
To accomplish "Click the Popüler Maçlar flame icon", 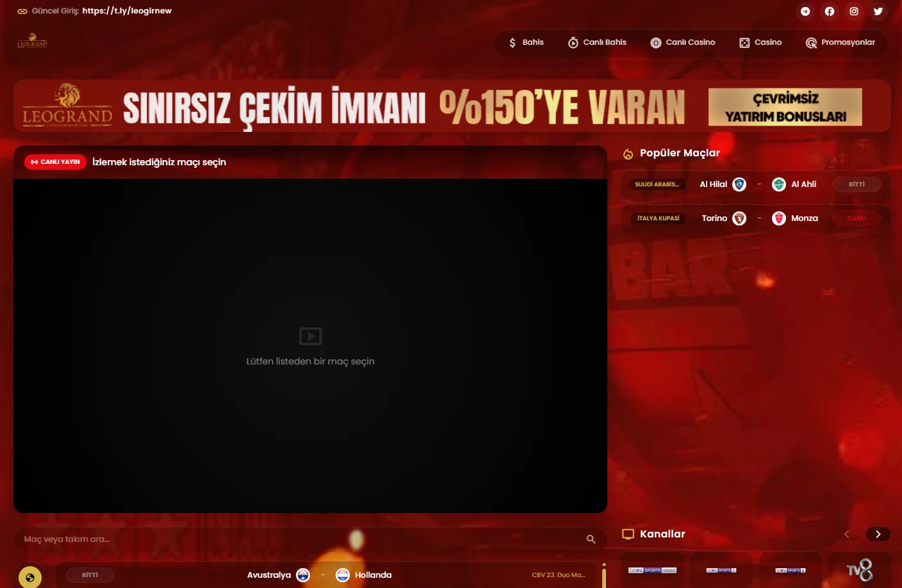I will pyautogui.click(x=628, y=153).
